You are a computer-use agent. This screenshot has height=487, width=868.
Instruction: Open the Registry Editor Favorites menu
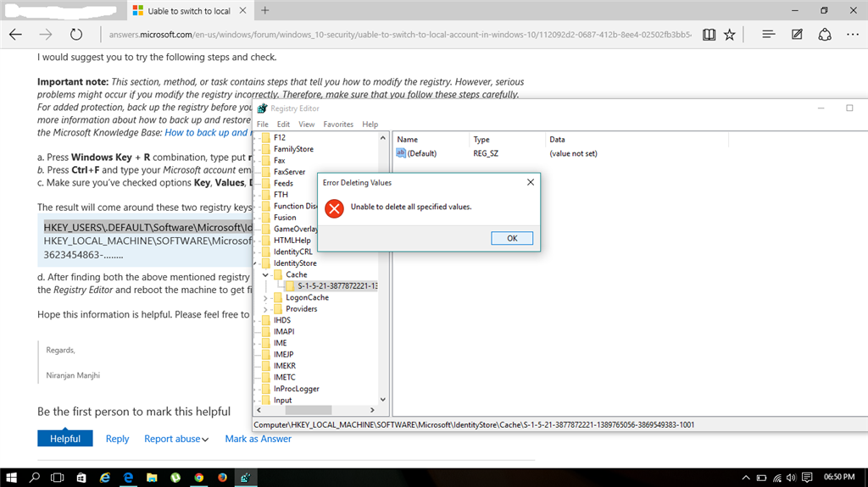pos(338,124)
